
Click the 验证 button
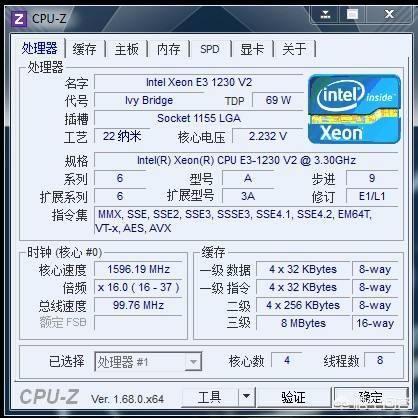293,396
